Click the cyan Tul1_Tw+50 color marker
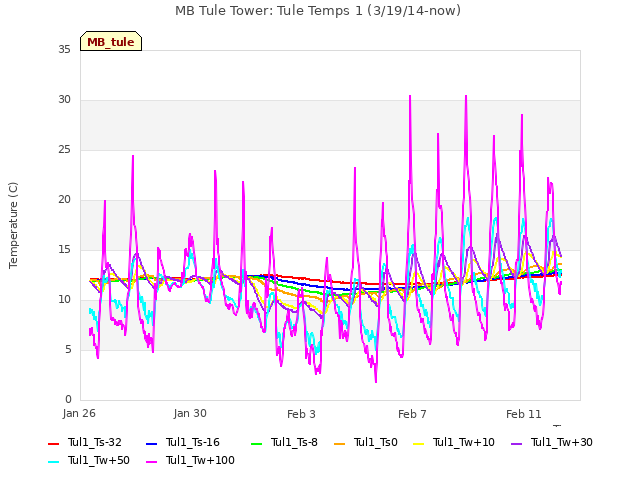 (x=53, y=462)
